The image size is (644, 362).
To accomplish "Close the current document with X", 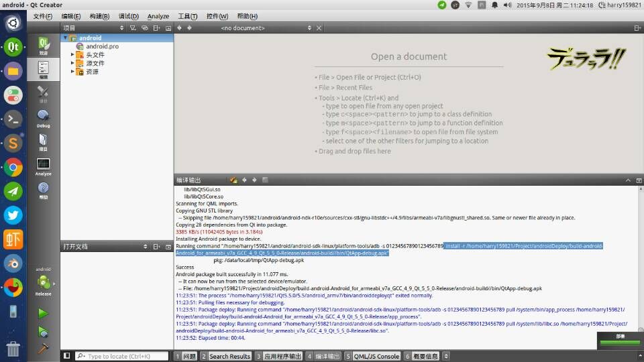I will [x=319, y=28].
